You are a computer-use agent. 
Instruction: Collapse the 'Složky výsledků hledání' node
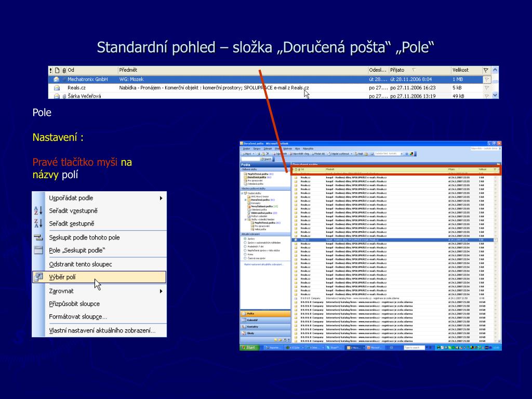(245, 220)
